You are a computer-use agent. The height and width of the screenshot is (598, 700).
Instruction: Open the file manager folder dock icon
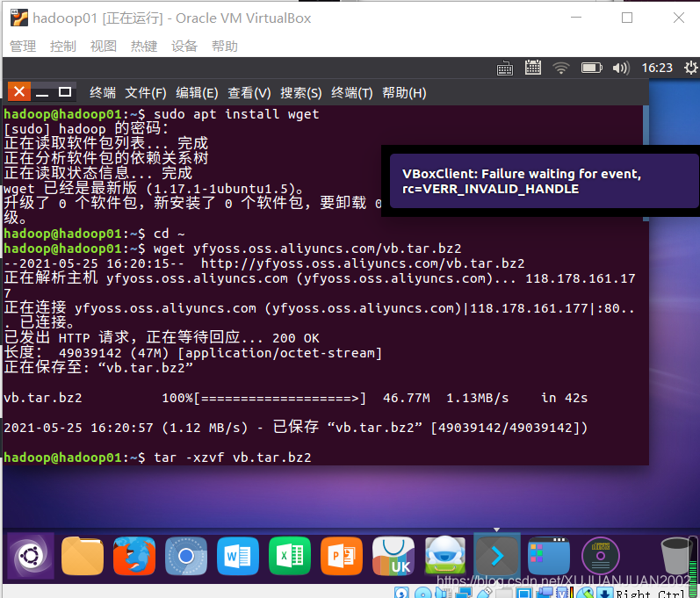click(x=83, y=556)
